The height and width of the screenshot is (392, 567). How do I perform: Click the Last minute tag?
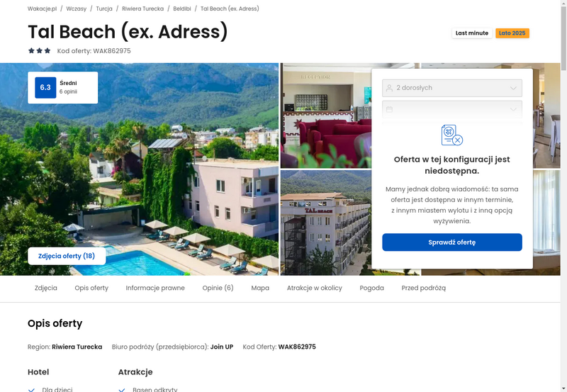click(472, 33)
